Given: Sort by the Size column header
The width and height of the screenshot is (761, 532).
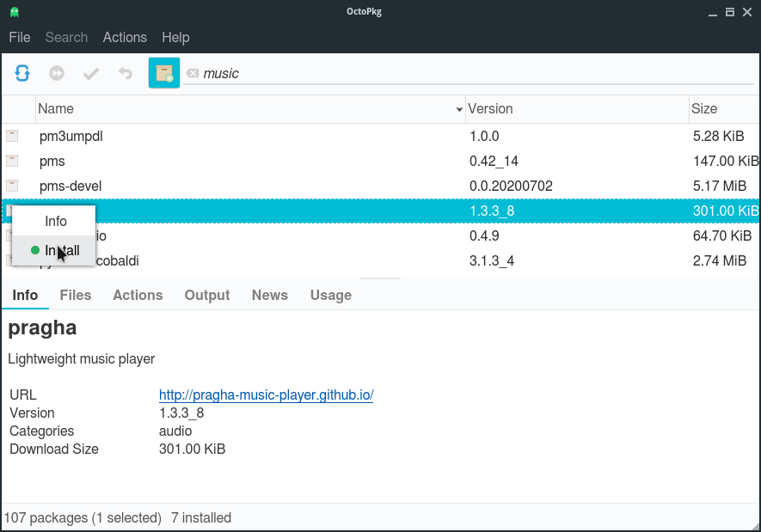Looking at the screenshot, I should (725, 109).
